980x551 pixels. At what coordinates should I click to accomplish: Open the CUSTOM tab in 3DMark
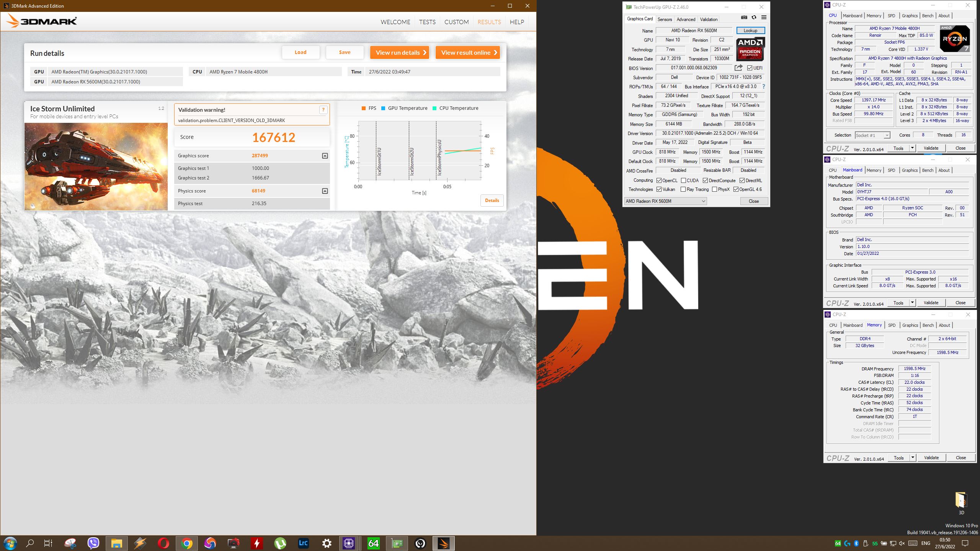[456, 22]
